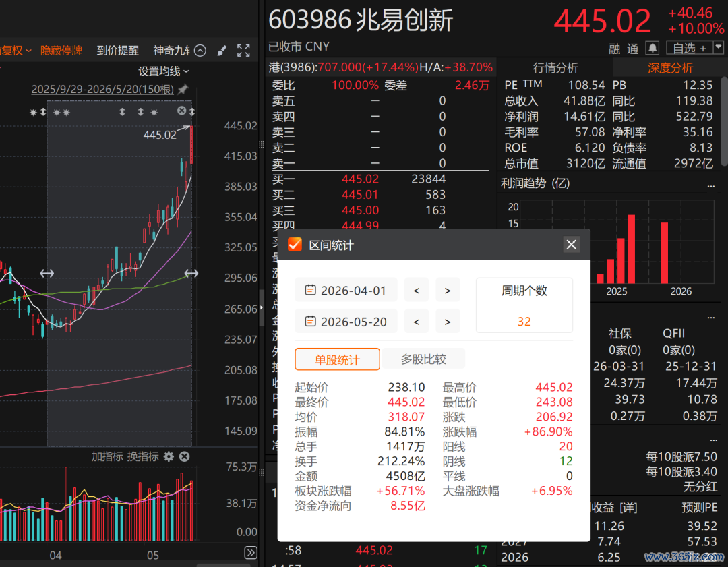Click the QFII column header
728x567 pixels.
pyautogui.click(x=673, y=334)
